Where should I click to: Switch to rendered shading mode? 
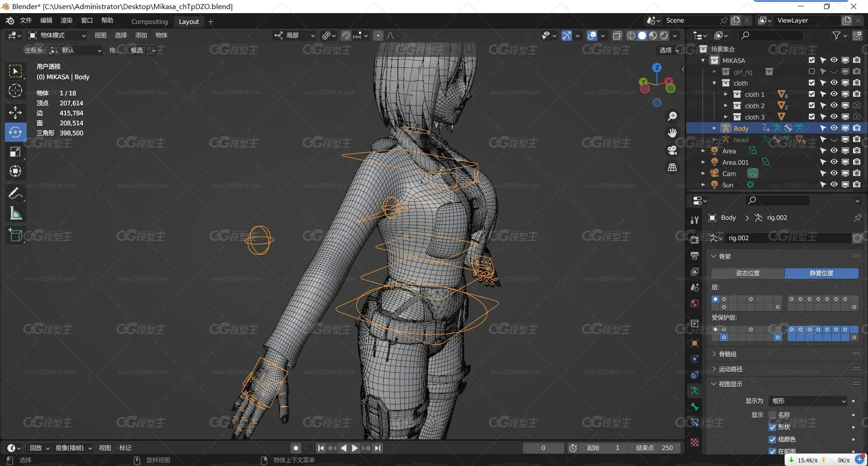click(664, 35)
